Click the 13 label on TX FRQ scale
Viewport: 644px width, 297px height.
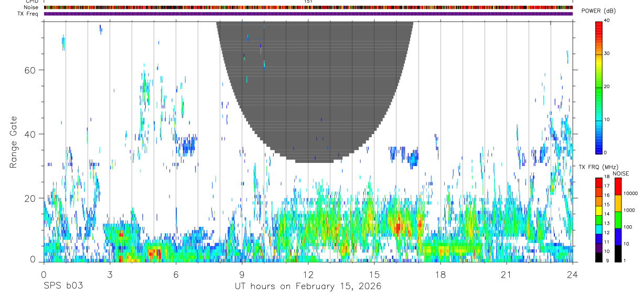point(607,223)
